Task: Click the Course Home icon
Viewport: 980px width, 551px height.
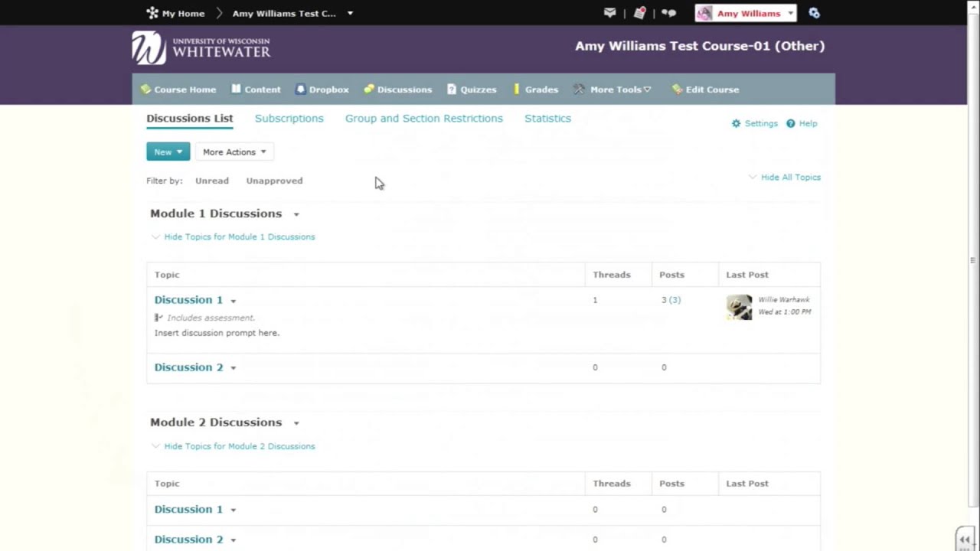Action: coord(145,90)
